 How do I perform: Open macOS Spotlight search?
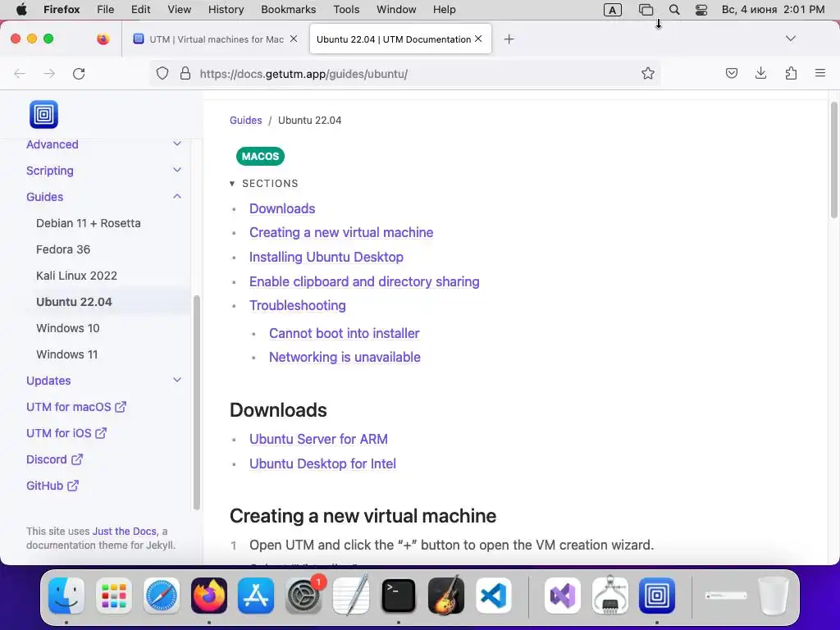(674, 10)
